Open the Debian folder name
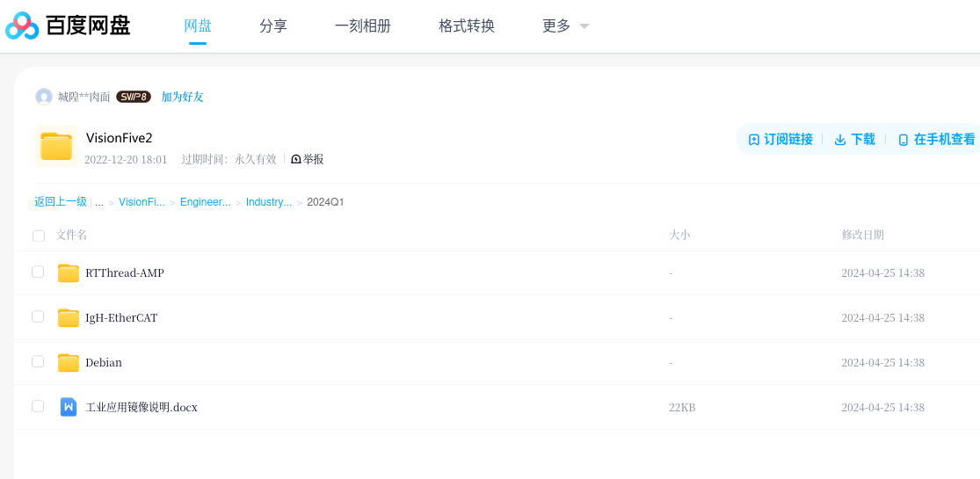The image size is (980, 479). click(x=104, y=363)
